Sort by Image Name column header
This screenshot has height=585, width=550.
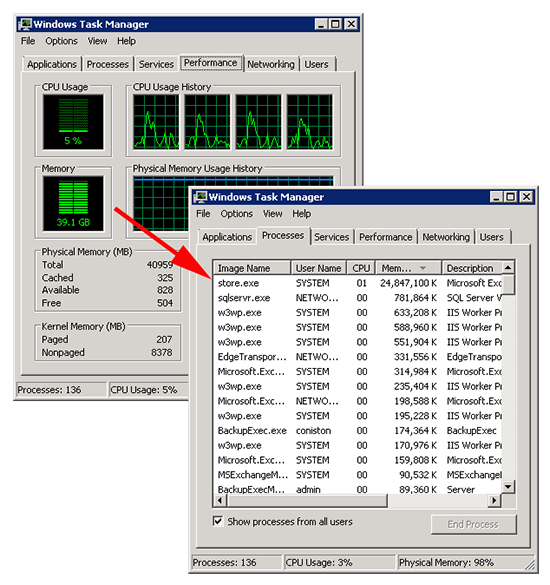252,268
